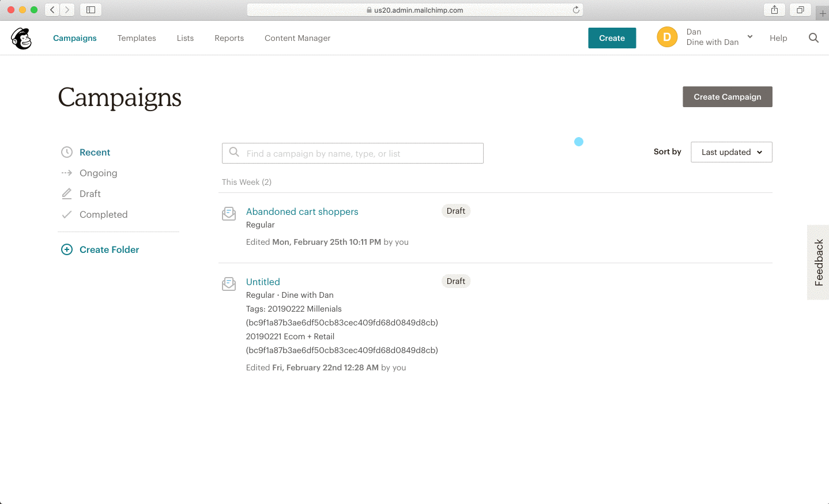The width and height of the screenshot is (829, 504).
Task: Click in the Find a campaign search field
Action: click(353, 153)
